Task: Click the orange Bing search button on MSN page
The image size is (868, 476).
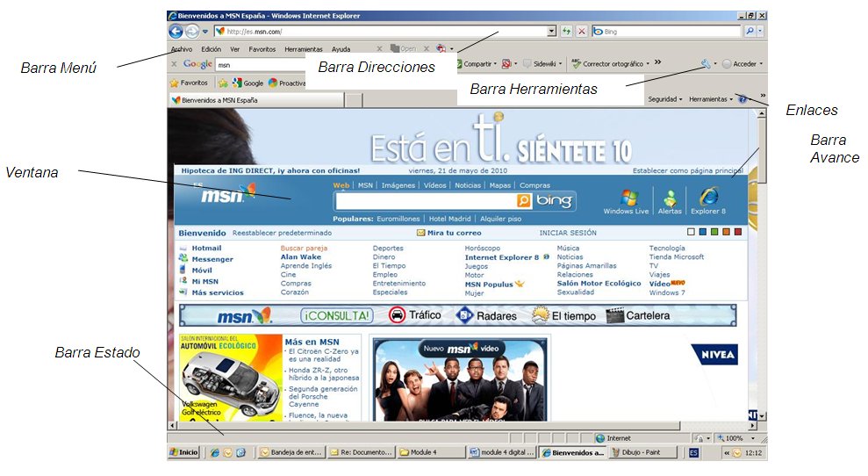Action: pyautogui.click(x=523, y=200)
